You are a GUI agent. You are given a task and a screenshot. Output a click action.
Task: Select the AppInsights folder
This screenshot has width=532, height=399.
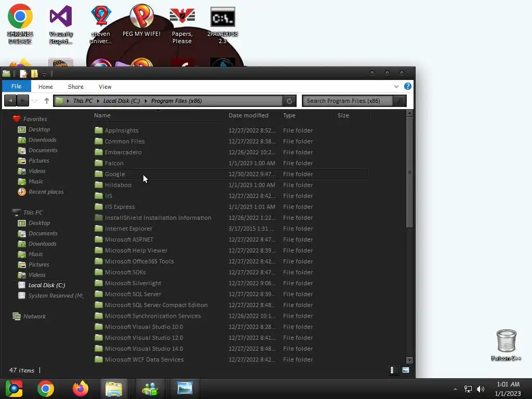pyautogui.click(x=231, y=130)
